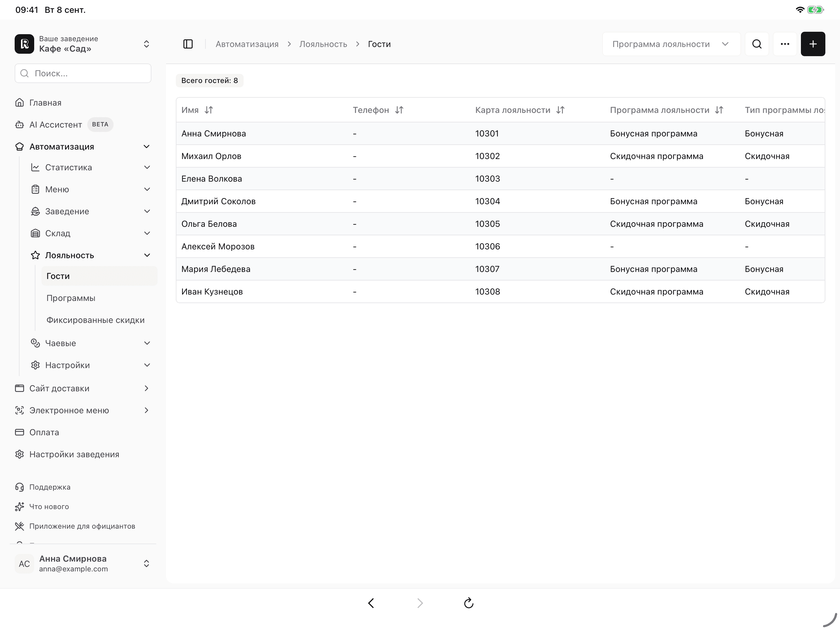Open Что нового link
840x630 pixels.
[x=83, y=507]
